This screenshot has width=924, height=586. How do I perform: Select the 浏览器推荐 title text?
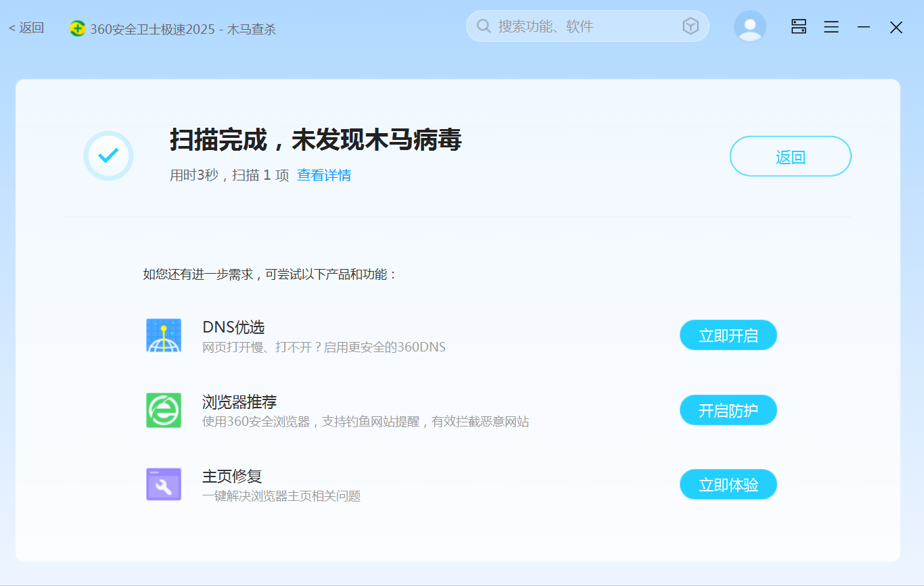pyautogui.click(x=239, y=402)
